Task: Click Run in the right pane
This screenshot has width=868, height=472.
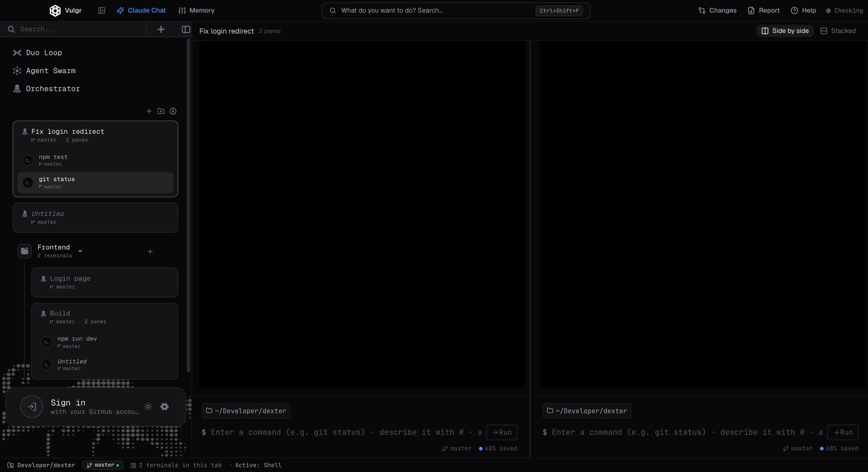Action: [x=843, y=432]
